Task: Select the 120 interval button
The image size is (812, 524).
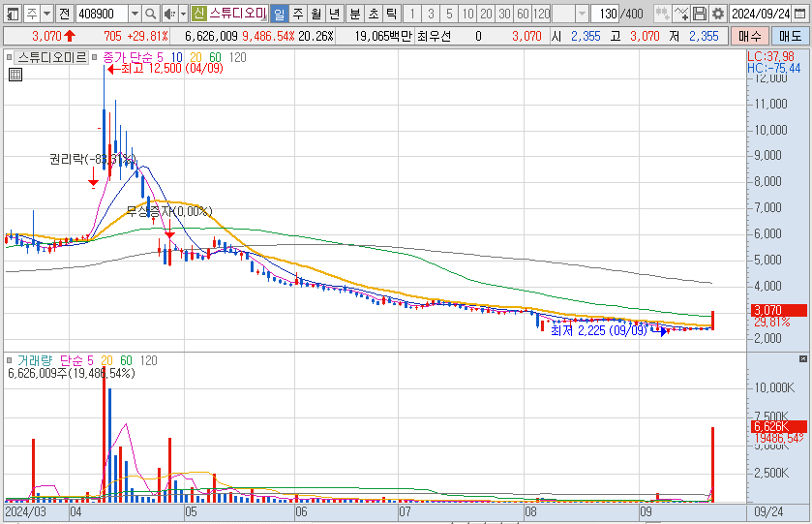Action: [x=542, y=14]
